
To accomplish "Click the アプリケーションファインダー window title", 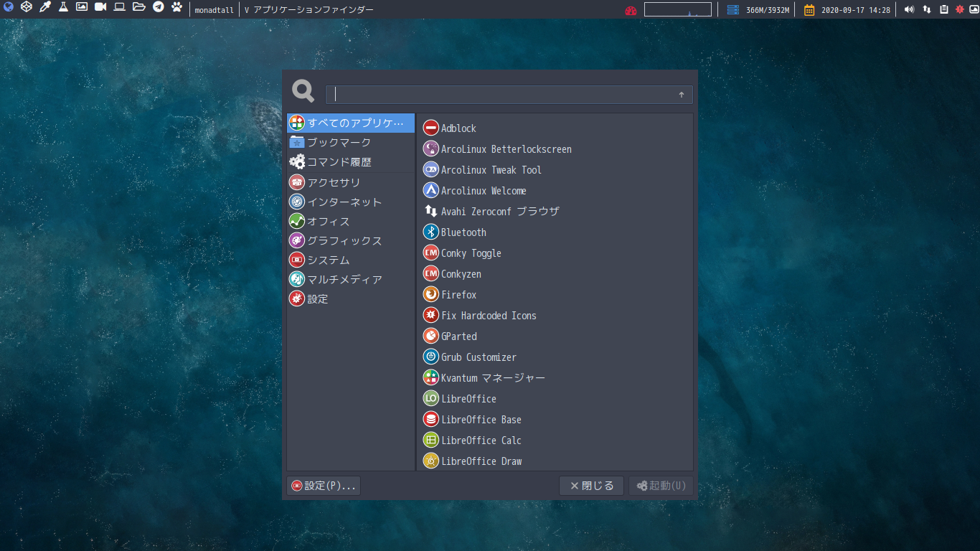I will pyautogui.click(x=314, y=10).
